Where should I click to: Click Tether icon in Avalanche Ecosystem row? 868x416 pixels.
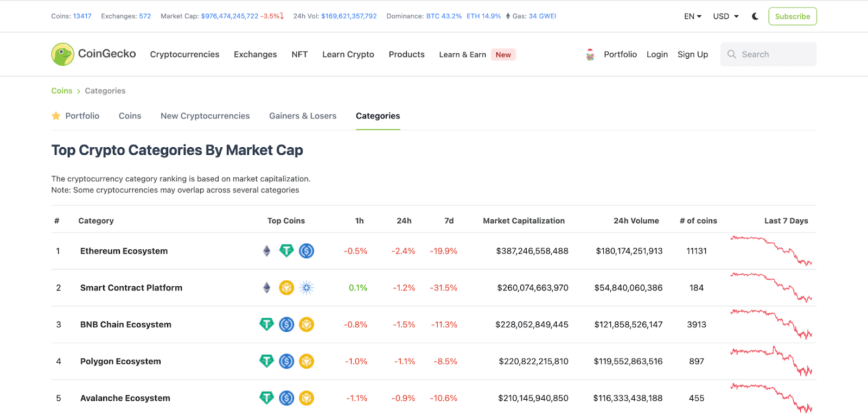[266, 398]
